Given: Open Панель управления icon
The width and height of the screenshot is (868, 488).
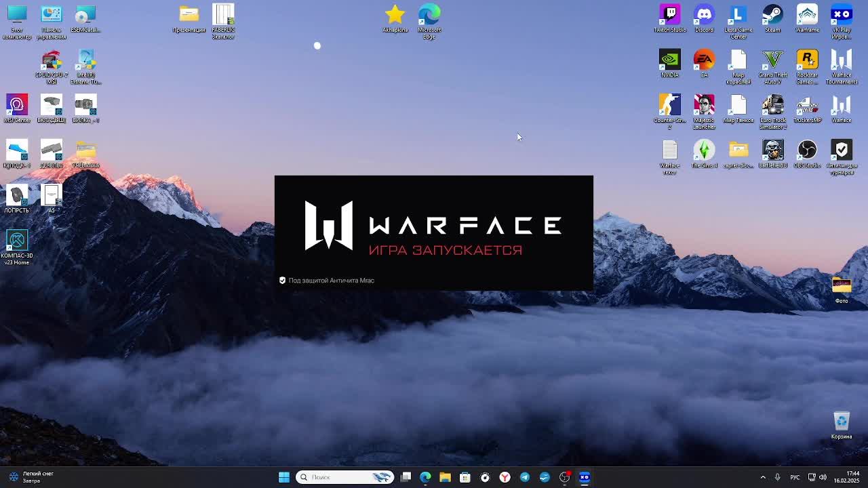Looking at the screenshot, I should [x=52, y=22].
